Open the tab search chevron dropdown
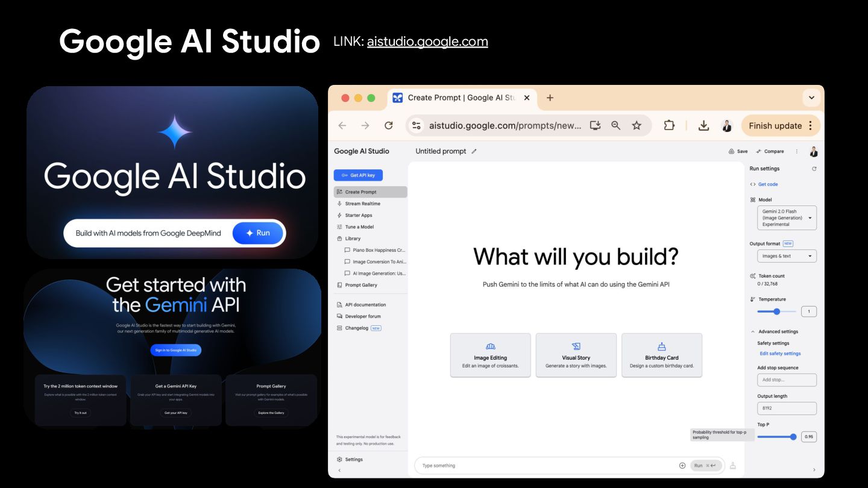 tap(811, 98)
